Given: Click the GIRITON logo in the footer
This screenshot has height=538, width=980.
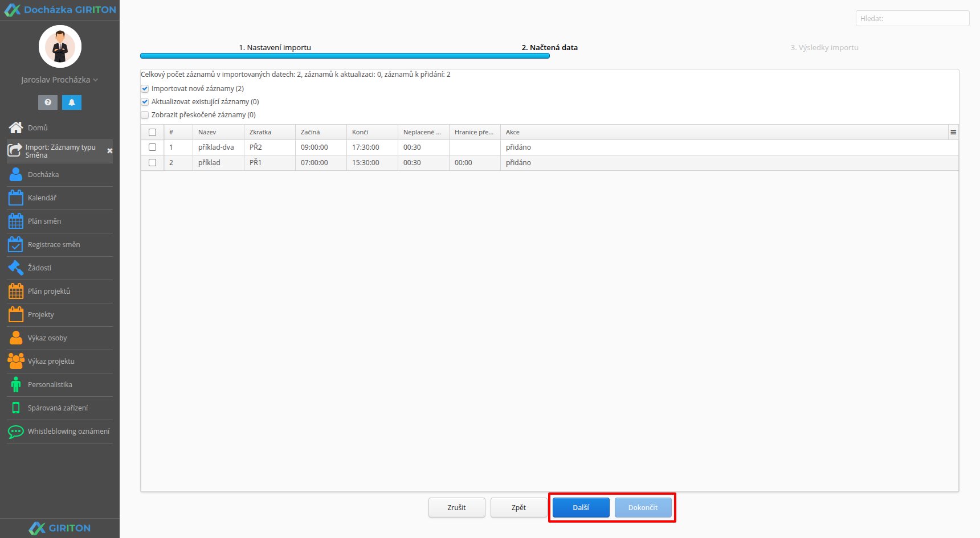Looking at the screenshot, I should click(60, 528).
